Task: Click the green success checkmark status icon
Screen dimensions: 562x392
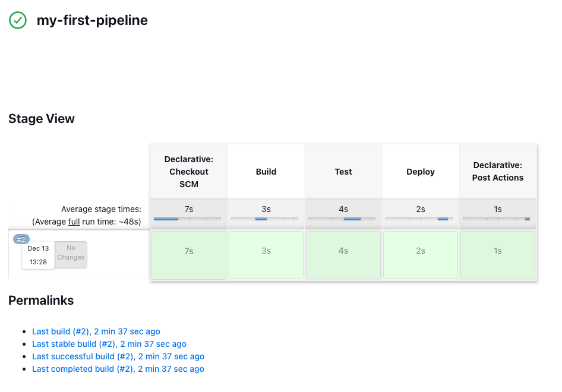Action: tap(18, 20)
